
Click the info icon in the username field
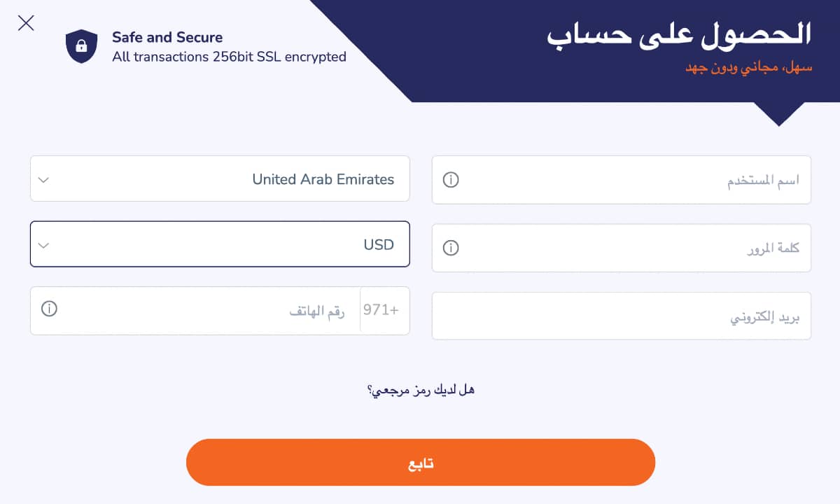[451, 180]
